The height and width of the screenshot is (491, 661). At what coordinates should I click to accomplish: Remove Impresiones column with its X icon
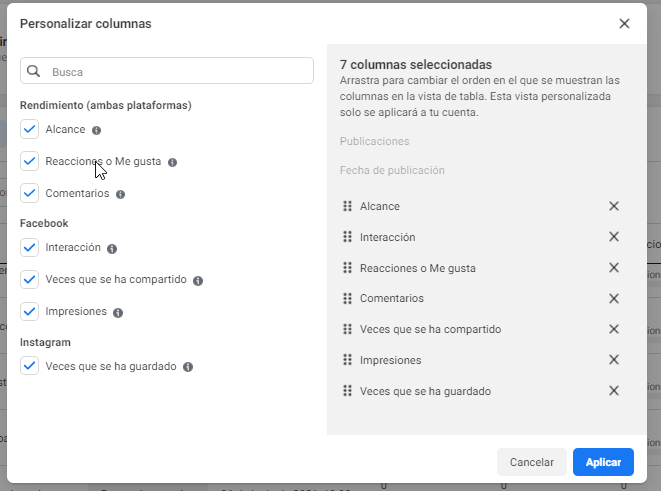pos(614,360)
